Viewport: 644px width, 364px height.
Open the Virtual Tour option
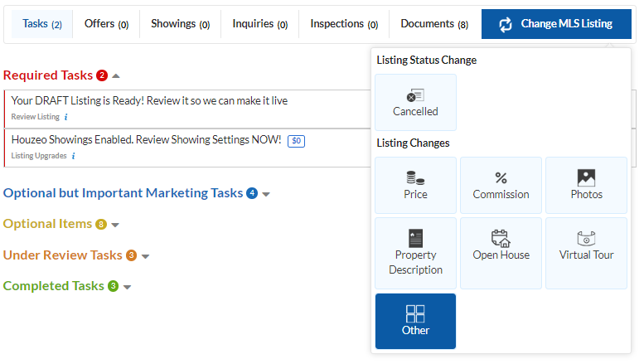(586, 239)
